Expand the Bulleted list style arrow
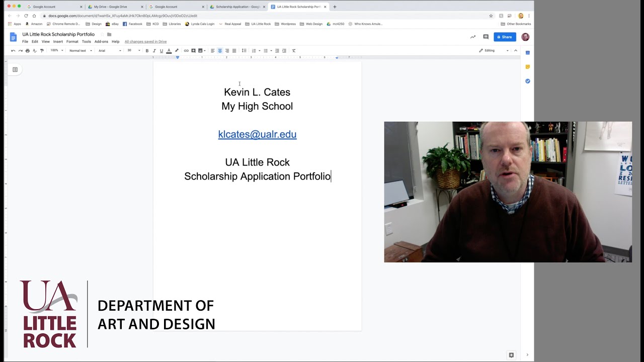644x362 pixels. coord(271,51)
